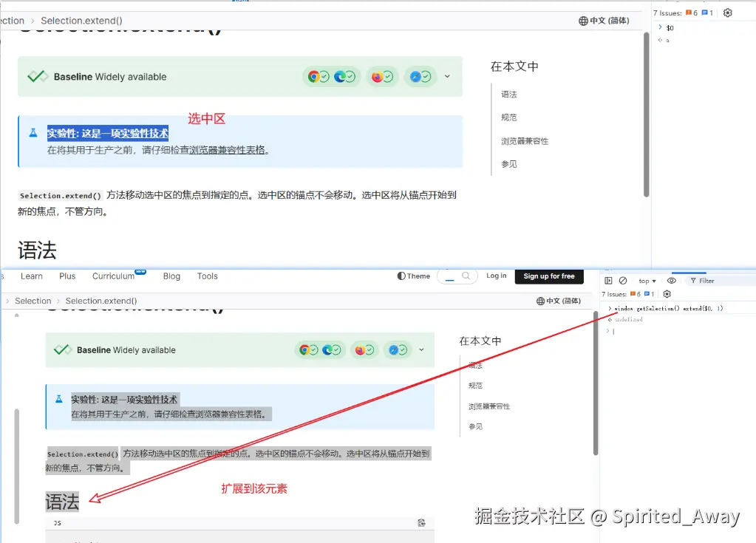This screenshot has width=756, height=543.
Task: Click the Chrome icon in lower Baseline banner
Action: click(304, 349)
